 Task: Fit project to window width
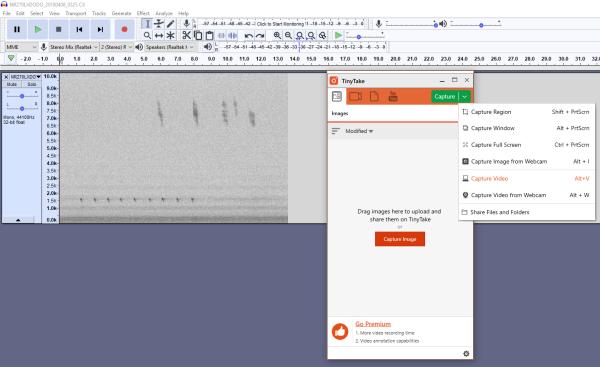311,36
